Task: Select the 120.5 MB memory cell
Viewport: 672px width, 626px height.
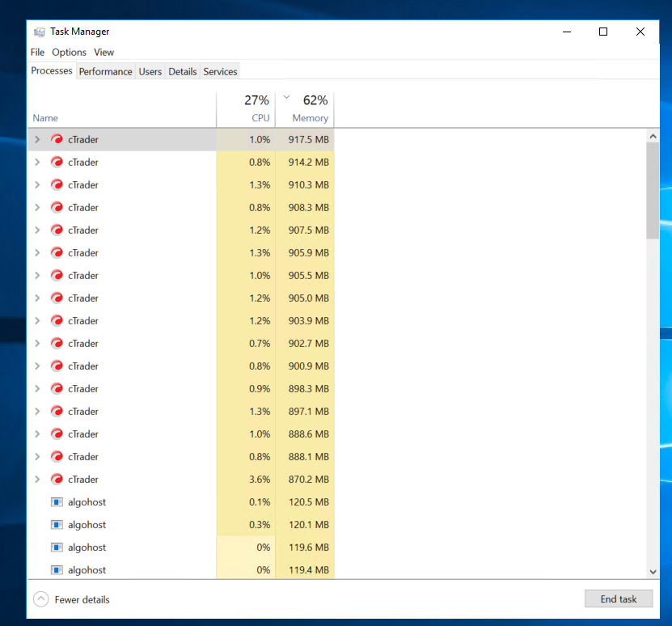Action: [x=305, y=502]
